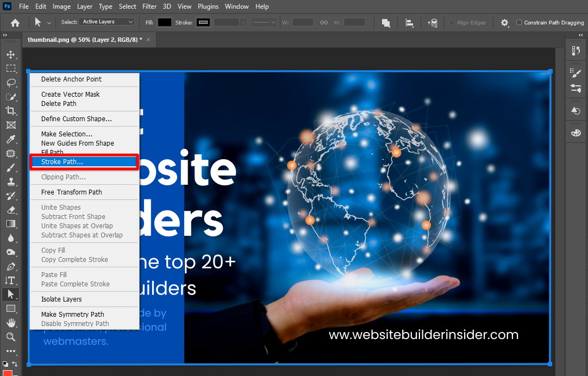Choose Stroke Path from context menu

(84, 162)
